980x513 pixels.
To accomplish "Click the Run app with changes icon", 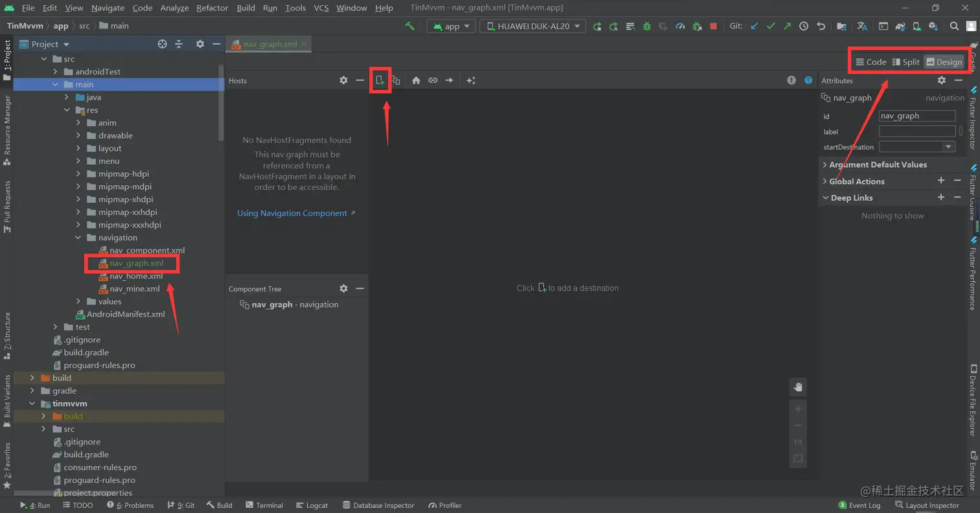I will click(597, 26).
